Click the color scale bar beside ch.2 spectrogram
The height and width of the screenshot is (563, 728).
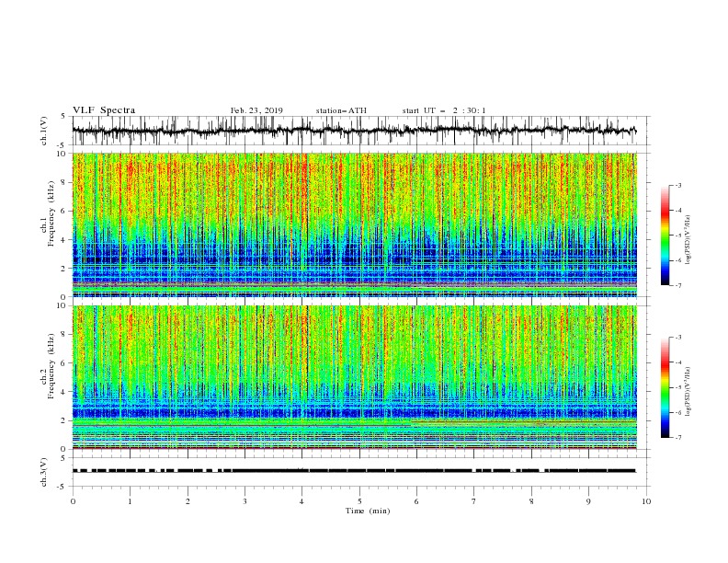(x=665, y=387)
